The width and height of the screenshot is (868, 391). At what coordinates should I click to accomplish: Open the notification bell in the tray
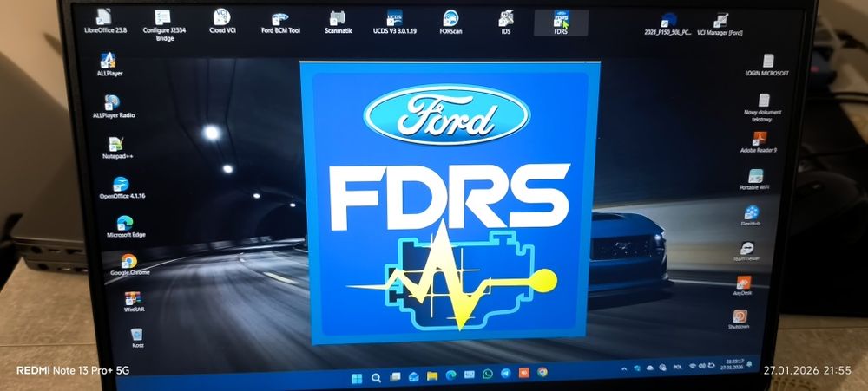[x=751, y=364]
